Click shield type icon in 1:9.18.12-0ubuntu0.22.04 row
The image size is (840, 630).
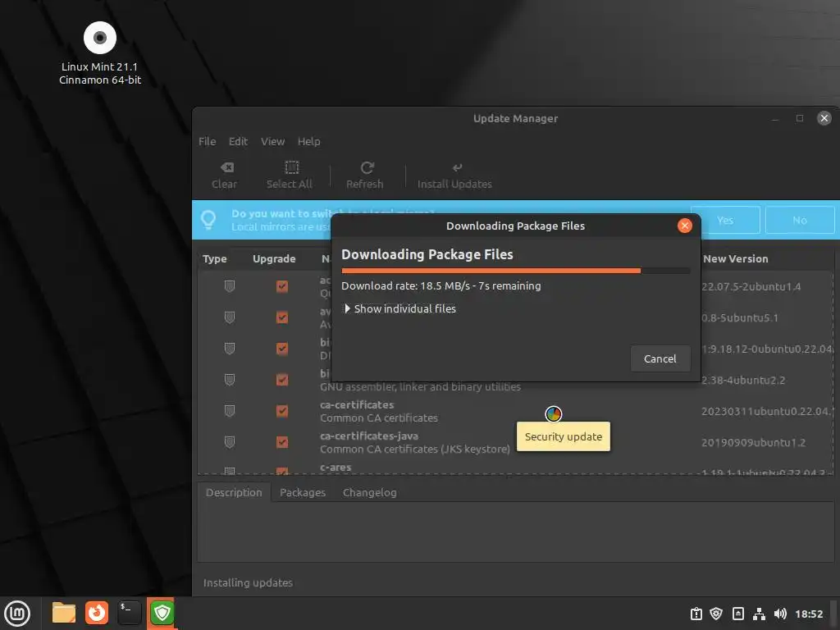(x=230, y=349)
